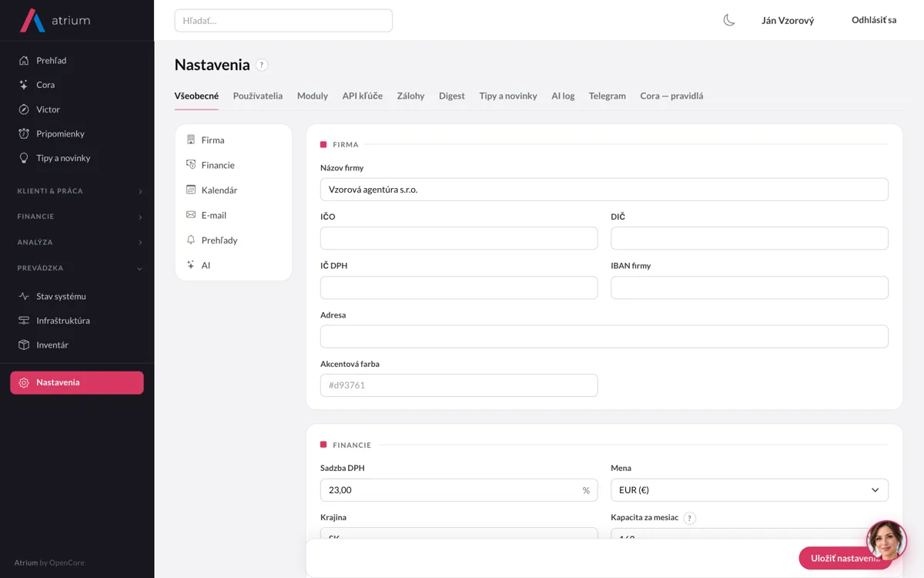This screenshot has height=578, width=924.
Task: Switch to the Zálohy tab
Action: pyautogui.click(x=411, y=96)
